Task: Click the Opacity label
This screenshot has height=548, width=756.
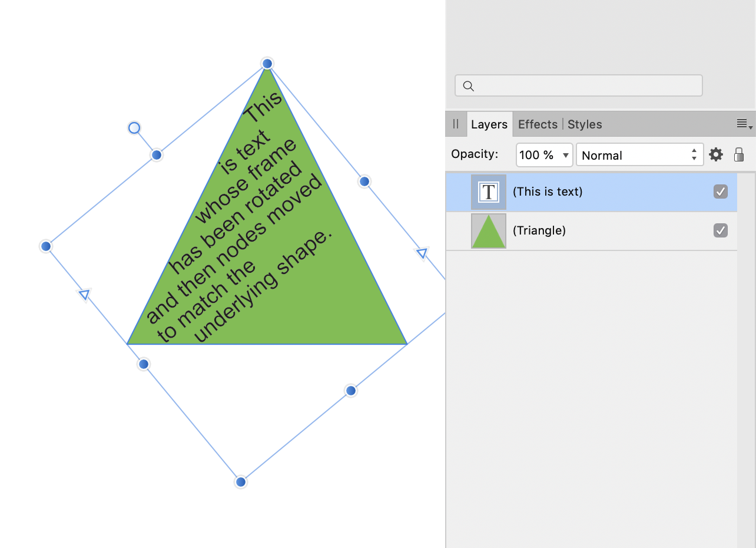Action: 475,154
